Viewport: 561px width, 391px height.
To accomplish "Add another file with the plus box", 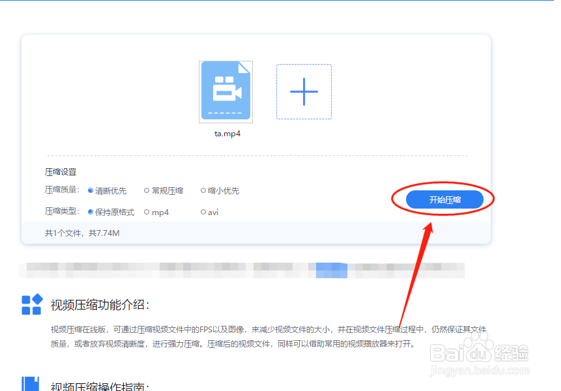I will pyautogui.click(x=304, y=92).
